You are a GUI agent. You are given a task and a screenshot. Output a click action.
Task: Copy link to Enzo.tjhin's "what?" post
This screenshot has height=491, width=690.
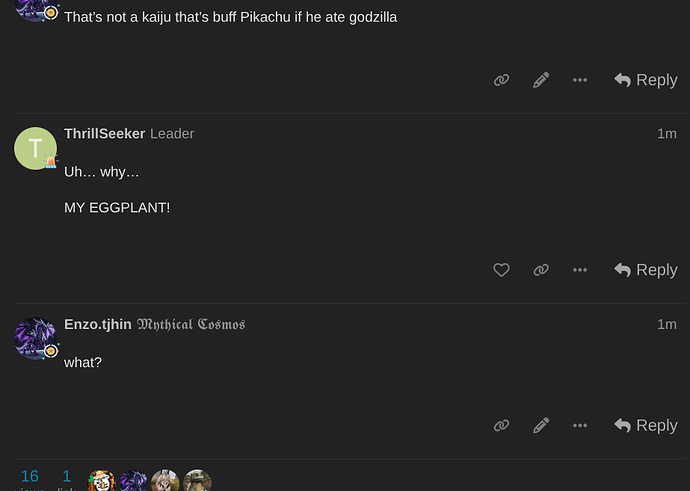[x=501, y=425]
